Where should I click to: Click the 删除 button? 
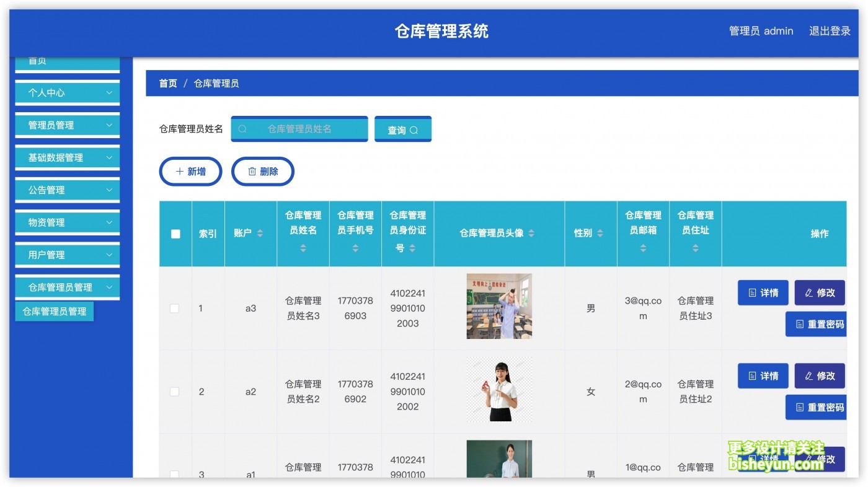coord(263,172)
